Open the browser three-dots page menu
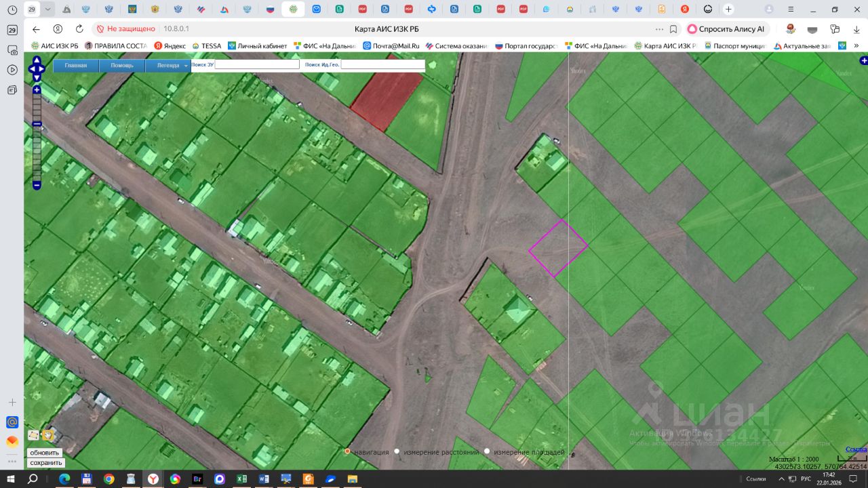Image resolution: width=868 pixels, height=488 pixels. click(659, 29)
